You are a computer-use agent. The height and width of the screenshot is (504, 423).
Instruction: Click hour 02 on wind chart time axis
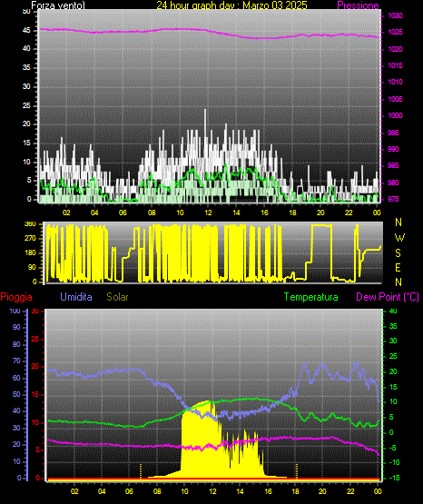pos(66,212)
